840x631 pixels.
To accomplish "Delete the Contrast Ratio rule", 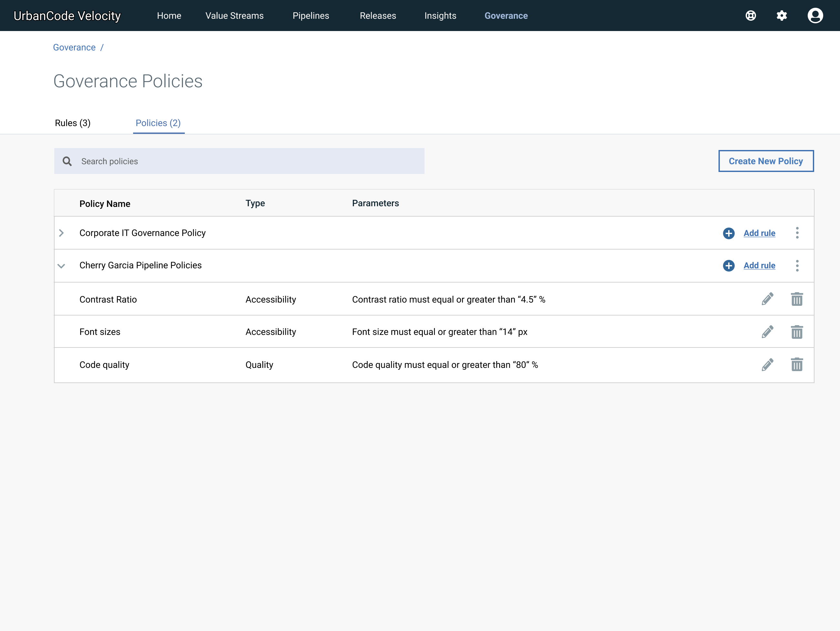I will point(797,299).
